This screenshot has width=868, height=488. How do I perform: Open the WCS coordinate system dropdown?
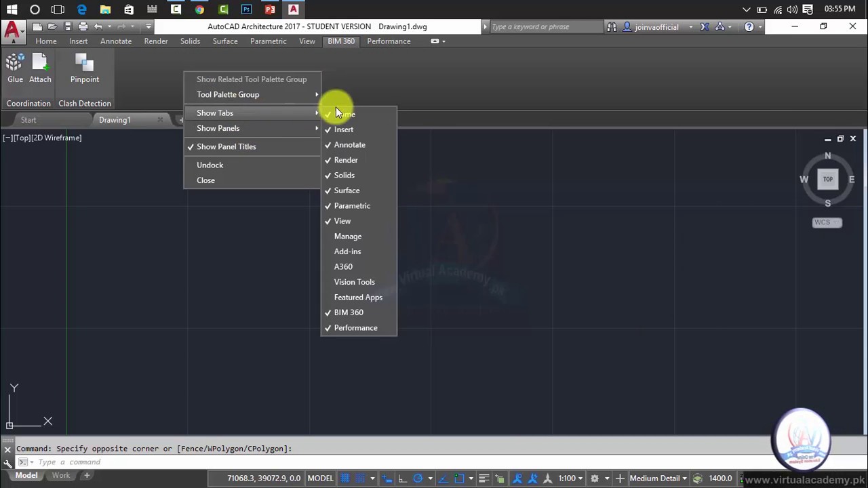pos(827,222)
